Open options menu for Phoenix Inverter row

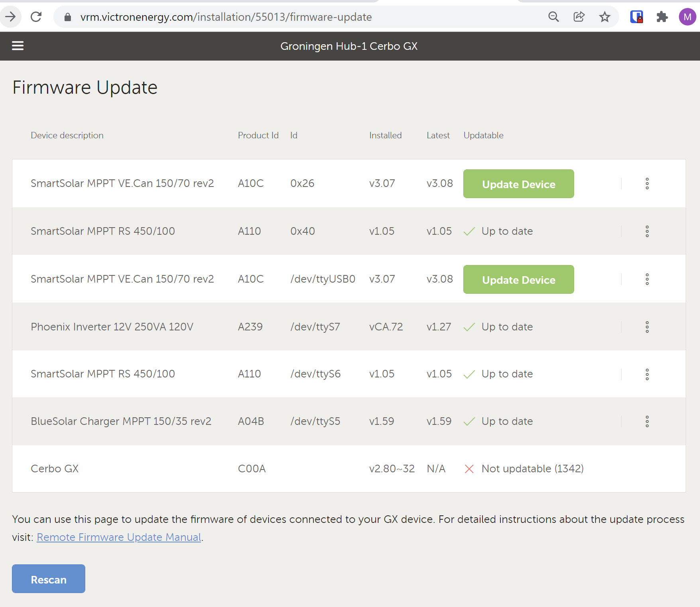tap(647, 327)
